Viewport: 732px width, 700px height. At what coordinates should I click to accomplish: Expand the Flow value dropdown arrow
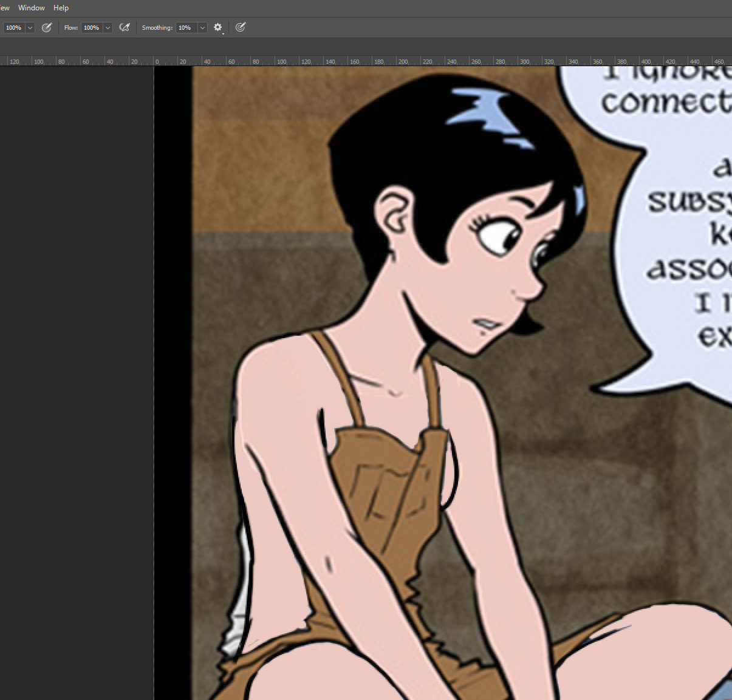pyautogui.click(x=108, y=27)
